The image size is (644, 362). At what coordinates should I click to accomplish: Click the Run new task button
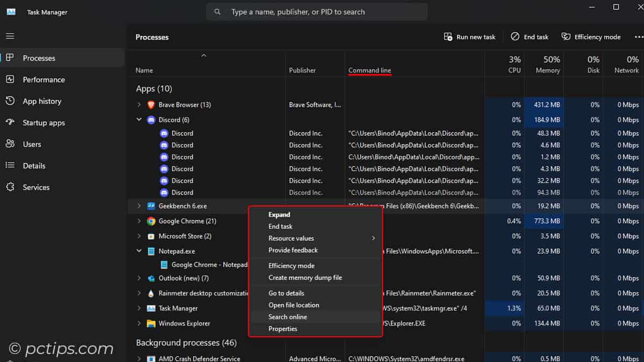pyautogui.click(x=470, y=36)
